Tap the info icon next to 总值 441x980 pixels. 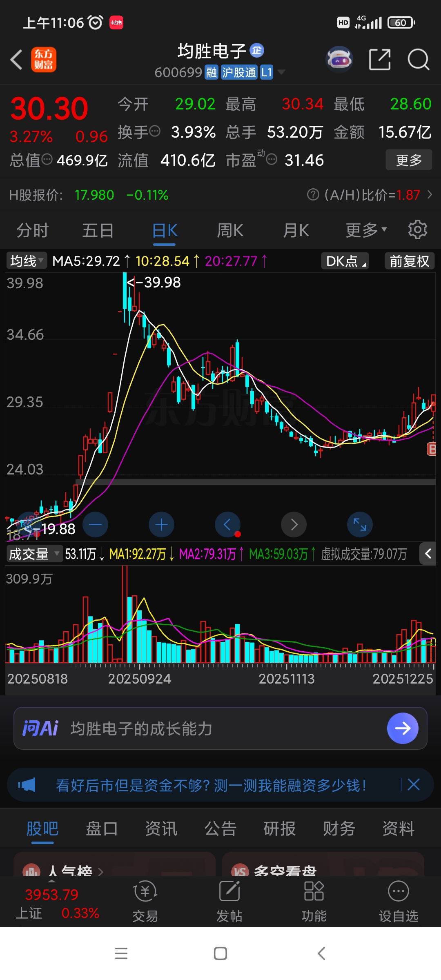click(x=47, y=159)
